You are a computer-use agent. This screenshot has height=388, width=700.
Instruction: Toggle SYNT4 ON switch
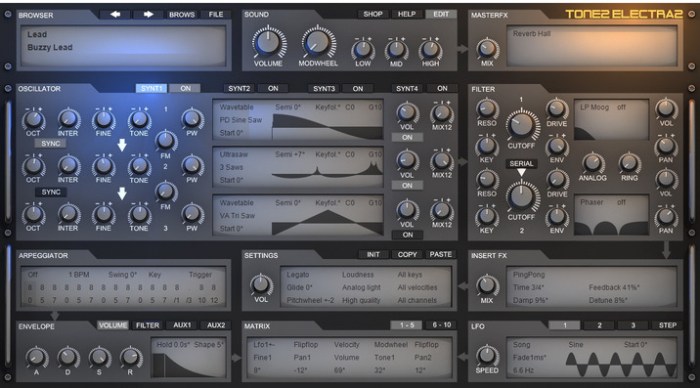(x=442, y=88)
